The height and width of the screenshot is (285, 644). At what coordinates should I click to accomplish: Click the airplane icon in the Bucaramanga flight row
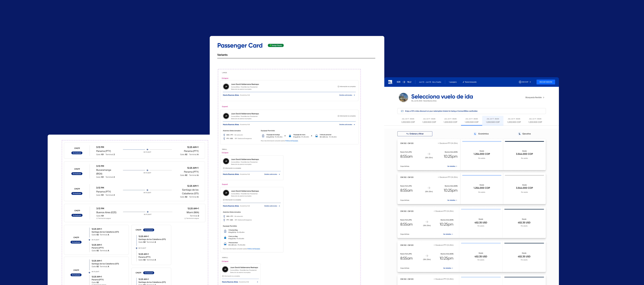pos(148,170)
